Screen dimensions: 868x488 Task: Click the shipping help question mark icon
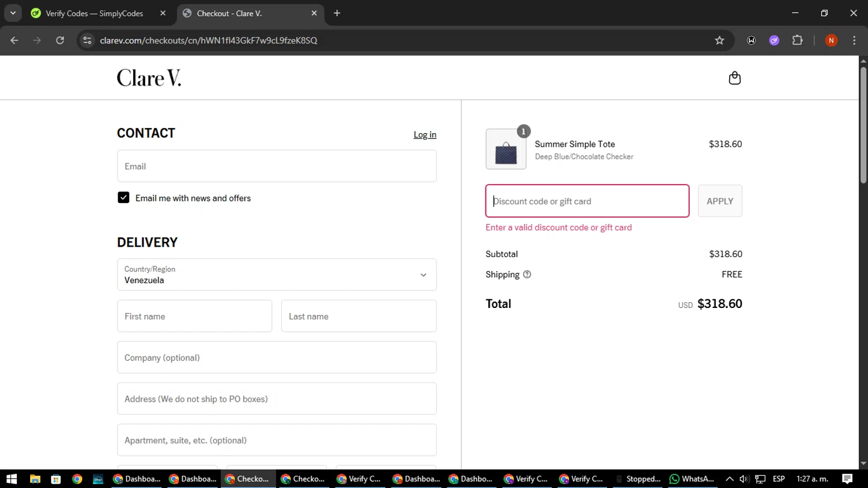click(527, 274)
